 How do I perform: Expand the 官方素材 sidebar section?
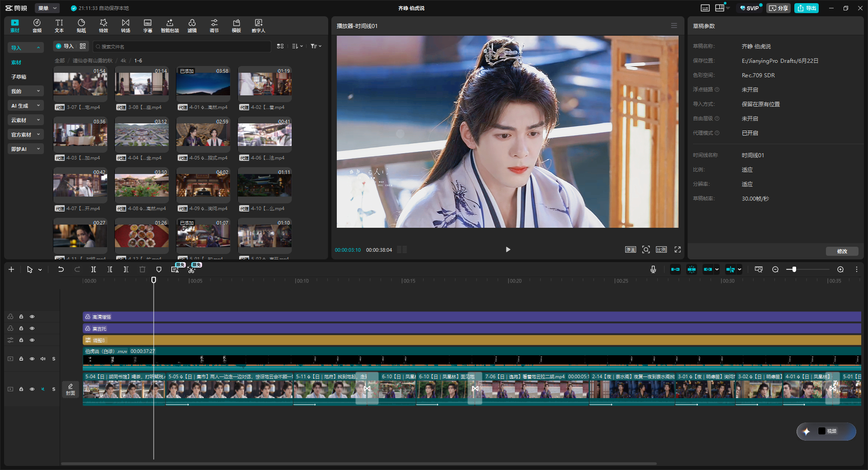point(26,135)
